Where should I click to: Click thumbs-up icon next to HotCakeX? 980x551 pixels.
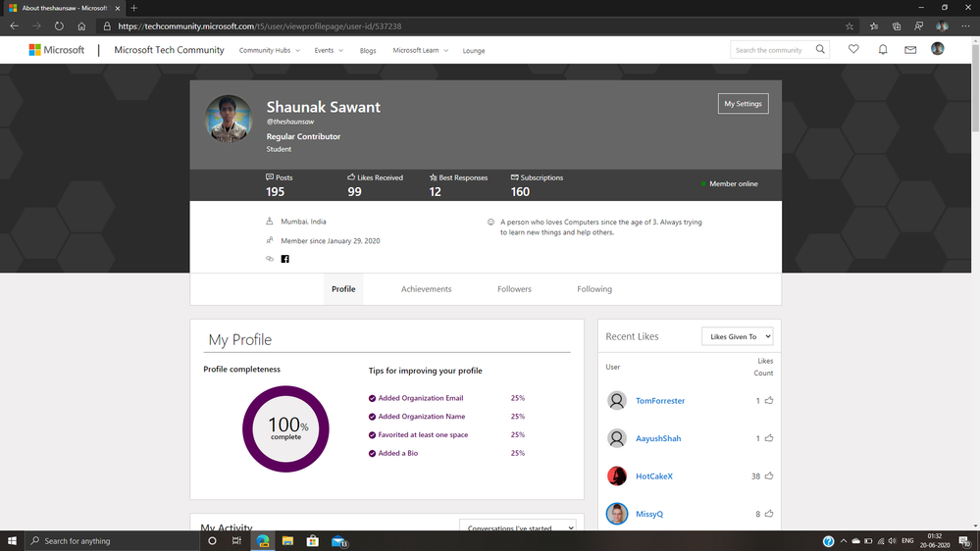(769, 476)
